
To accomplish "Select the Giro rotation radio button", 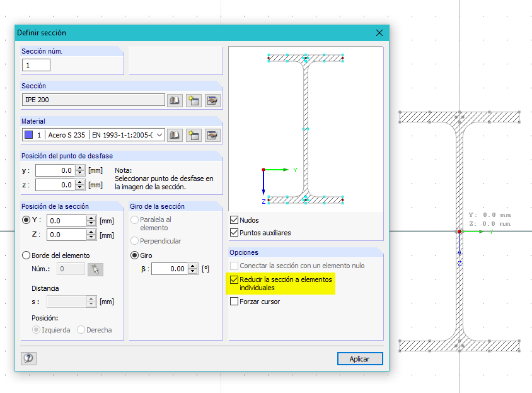I will click(x=135, y=255).
